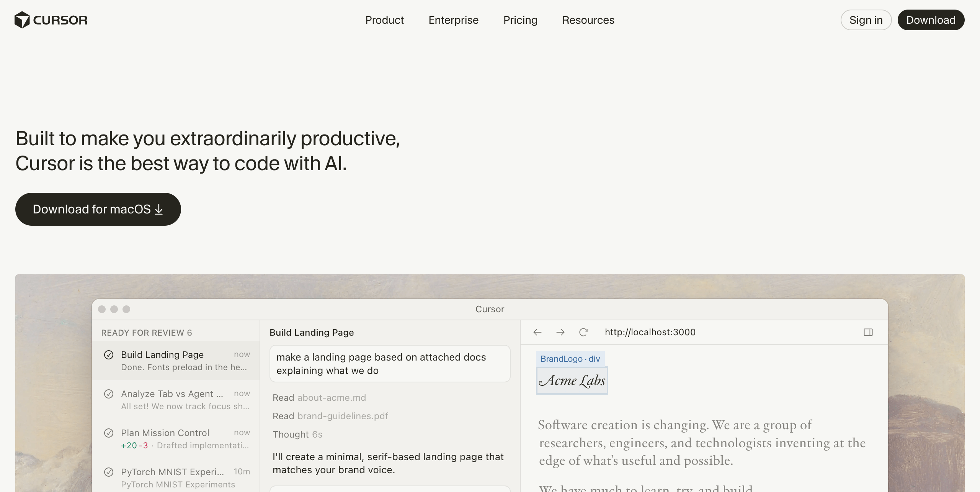This screenshot has height=492, width=980.
Task: Click the Download button in header
Action: 931,20
